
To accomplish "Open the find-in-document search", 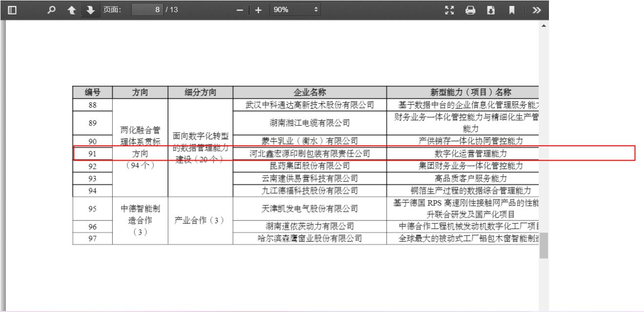I will point(52,10).
